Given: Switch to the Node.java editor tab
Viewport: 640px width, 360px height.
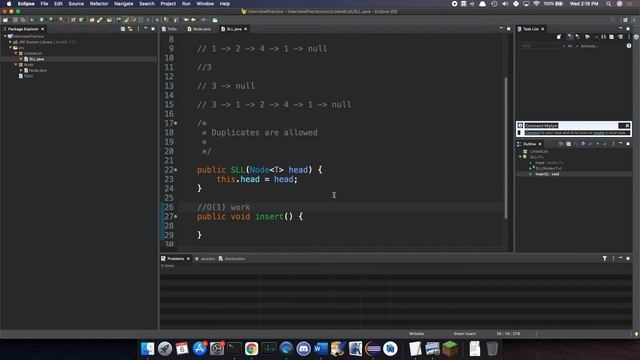Looking at the screenshot, I should [199, 29].
